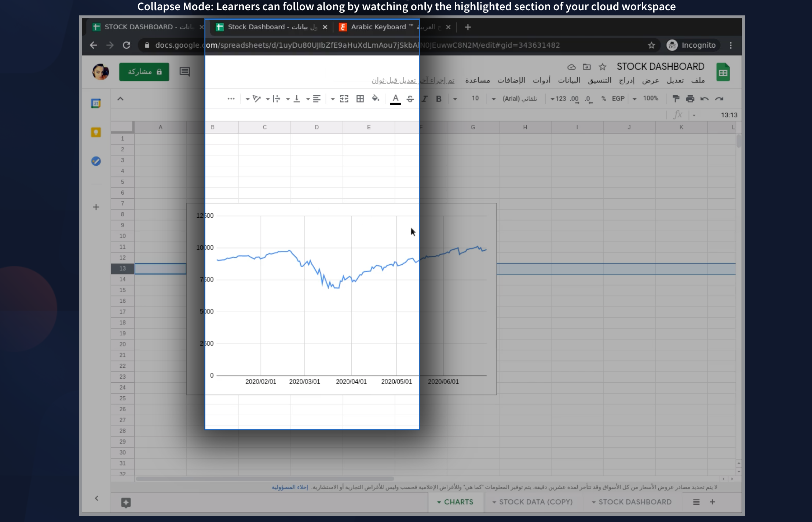Image resolution: width=812 pixels, height=522 pixels.
Task: Toggle italic formatting
Action: pyautogui.click(x=425, y=99)
